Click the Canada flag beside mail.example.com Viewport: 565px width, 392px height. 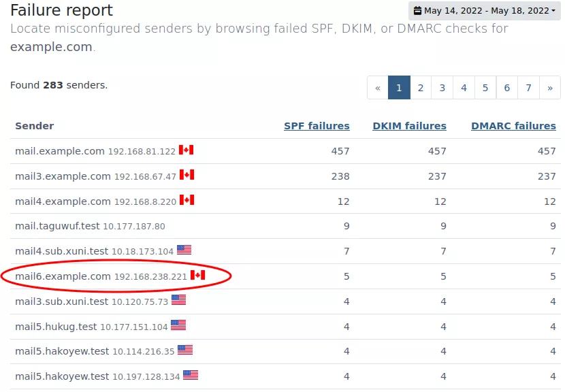(x=187, y=150)
